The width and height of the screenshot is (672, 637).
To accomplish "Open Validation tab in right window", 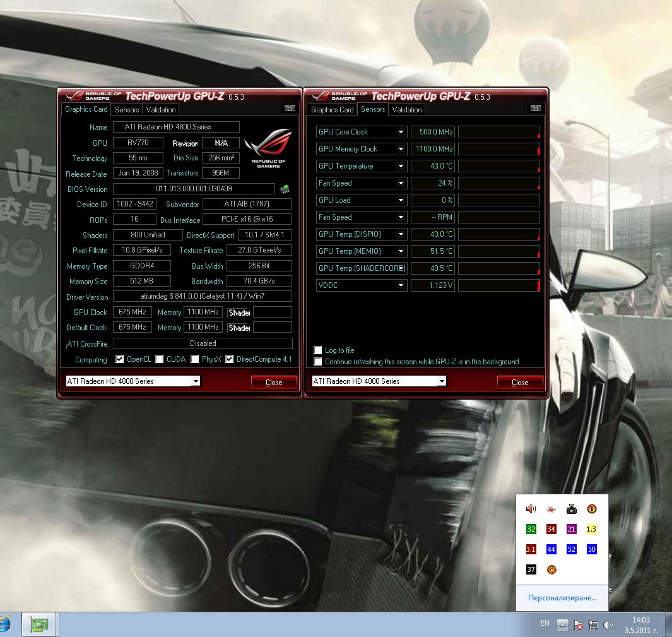I will tap(407, 110).
